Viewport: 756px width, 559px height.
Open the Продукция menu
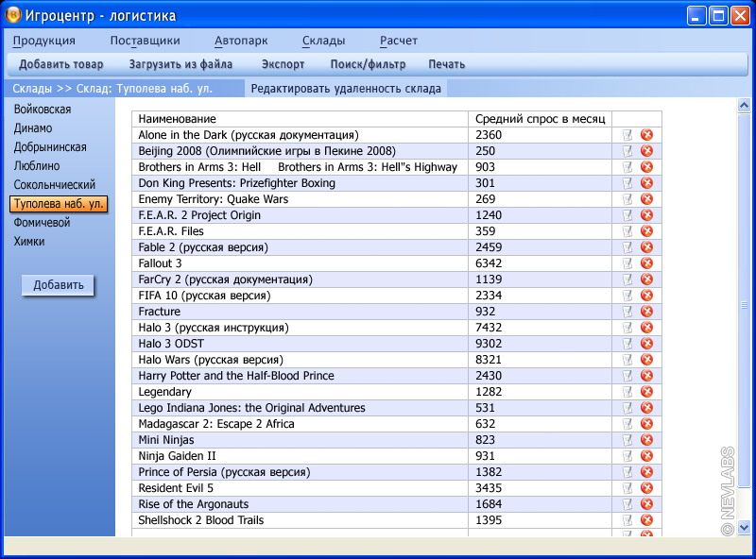(x=44, y=41)
